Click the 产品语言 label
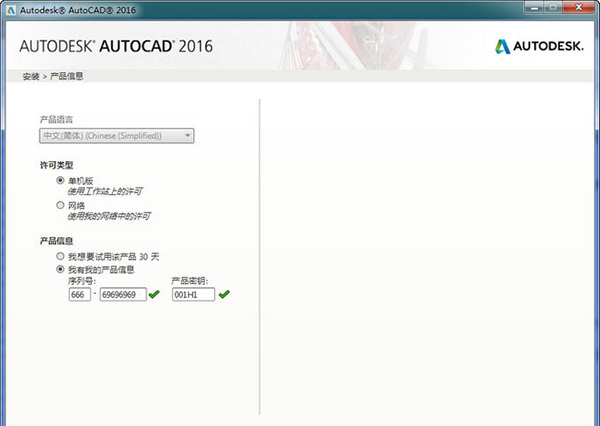Viewport: 600px width, 426px height. coord(57,119)
